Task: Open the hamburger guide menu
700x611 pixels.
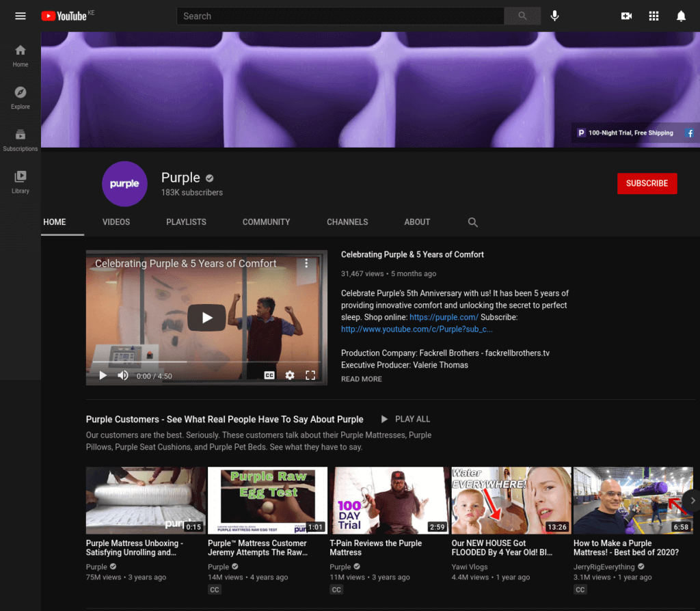Action: (20, 16)
